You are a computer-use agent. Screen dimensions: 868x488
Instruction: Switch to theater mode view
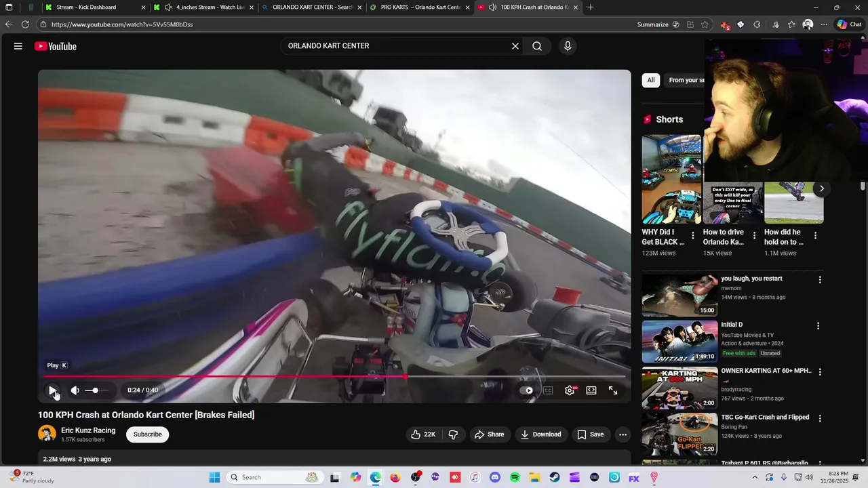[x=591, y=390]
